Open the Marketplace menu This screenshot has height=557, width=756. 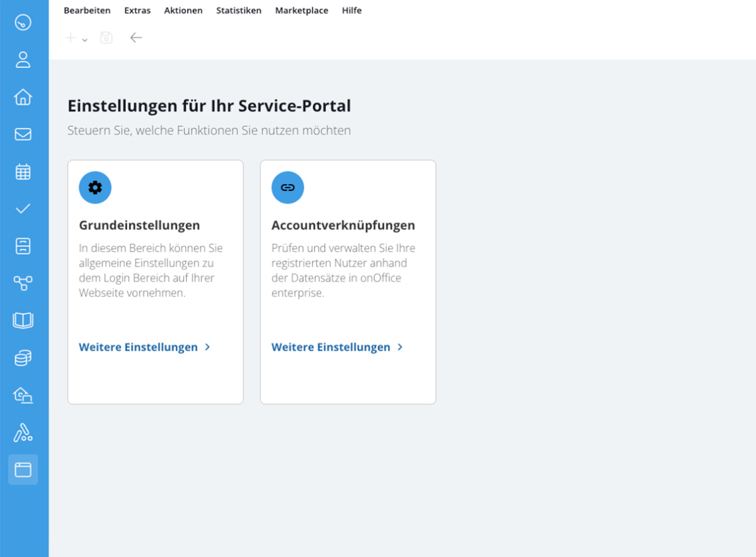pos(302,11)
